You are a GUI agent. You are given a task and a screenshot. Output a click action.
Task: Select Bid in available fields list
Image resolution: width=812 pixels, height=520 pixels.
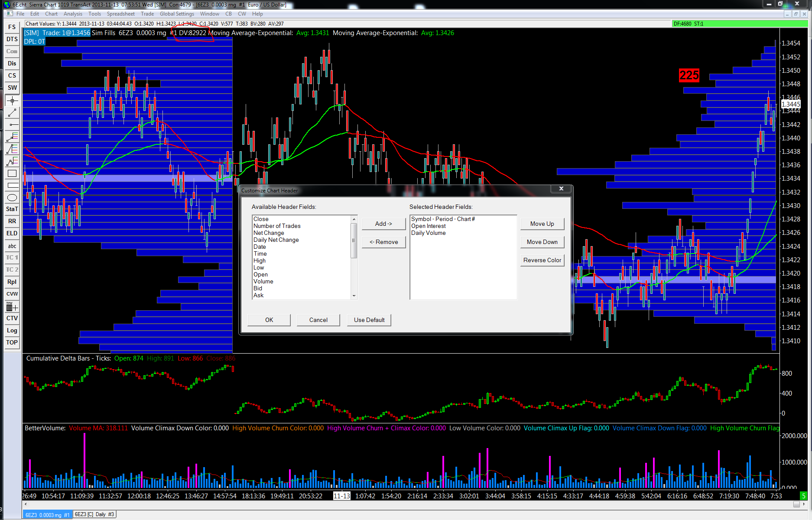(x=302, y=288)
